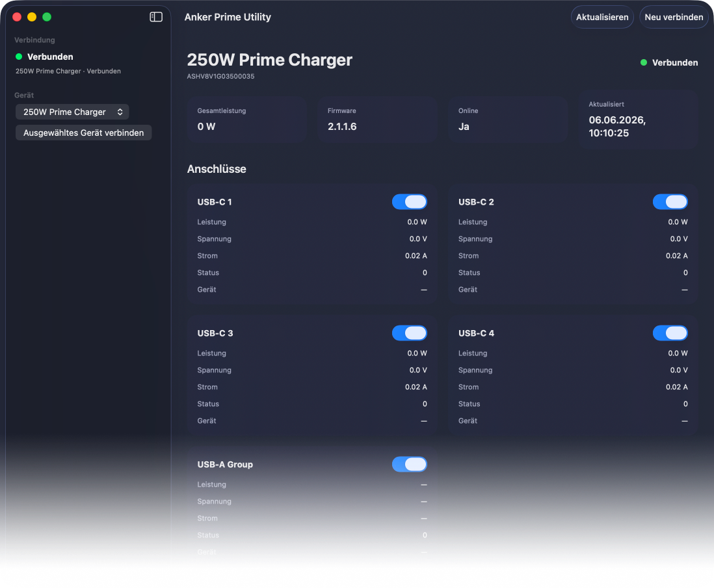The width and height of the screenshot is (714, 588).
Task: Select serial number ASHV8V1G03500035
Action: coord(221,77)
